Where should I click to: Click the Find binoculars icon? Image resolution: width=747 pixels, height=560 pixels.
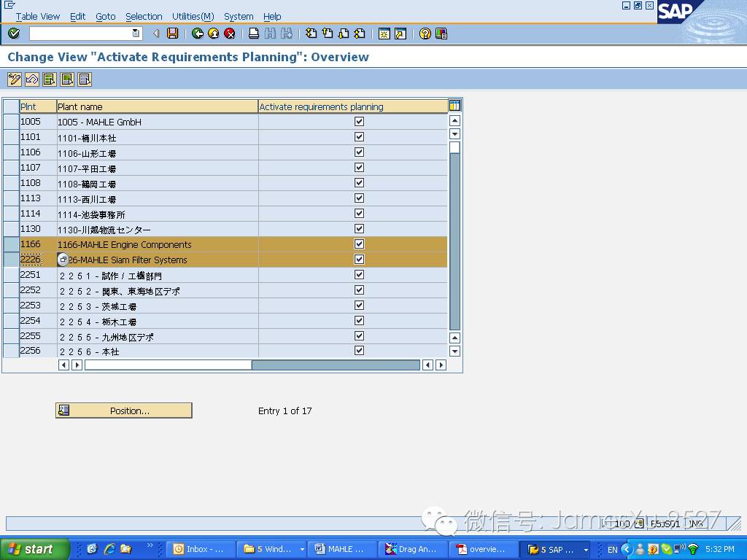coord(270,34)
